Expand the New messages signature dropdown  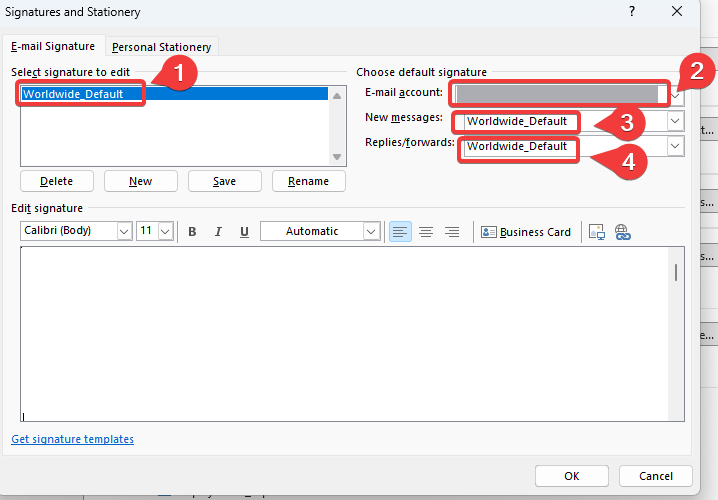tap(676, 121)
